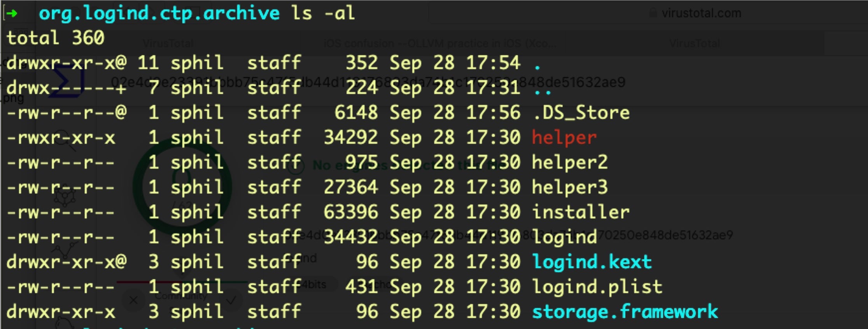
Task: Click the lock icon beside virustotal.com
Action: tap(653, 13)
